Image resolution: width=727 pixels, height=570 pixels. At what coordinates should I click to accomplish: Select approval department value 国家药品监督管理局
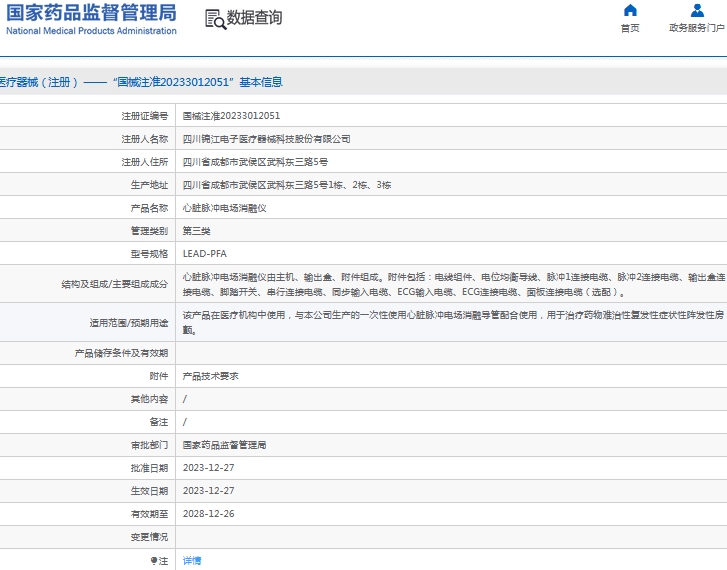224,445
